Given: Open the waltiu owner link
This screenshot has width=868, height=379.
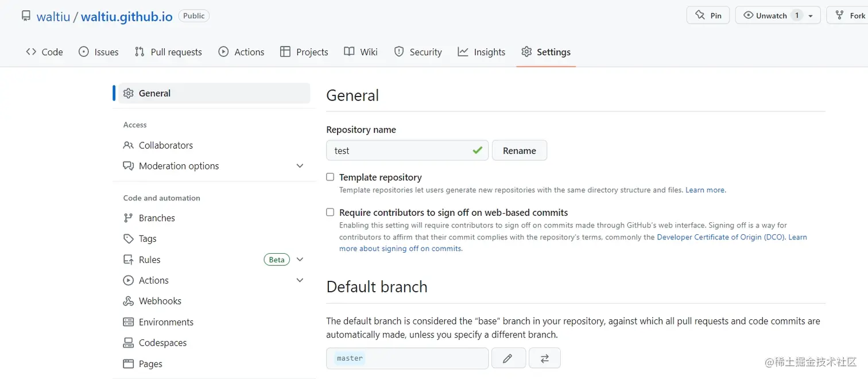Looking at the screenshot, I should click(53, 16).
